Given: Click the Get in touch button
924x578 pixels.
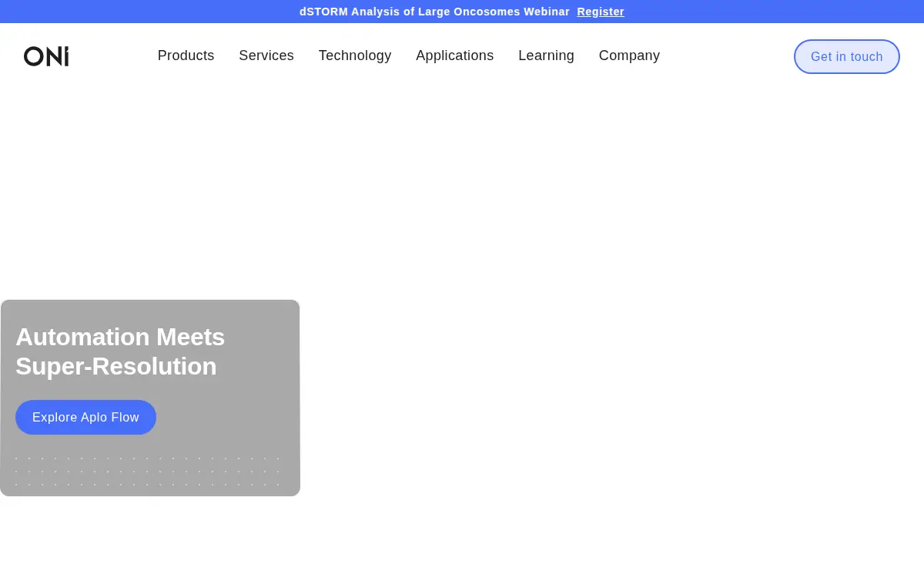Looking at the screenshot, I should pos(847,57).
